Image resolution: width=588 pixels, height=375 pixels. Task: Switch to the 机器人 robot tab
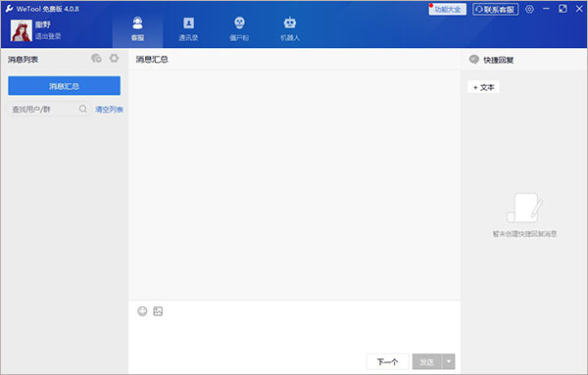pos(290,28)
